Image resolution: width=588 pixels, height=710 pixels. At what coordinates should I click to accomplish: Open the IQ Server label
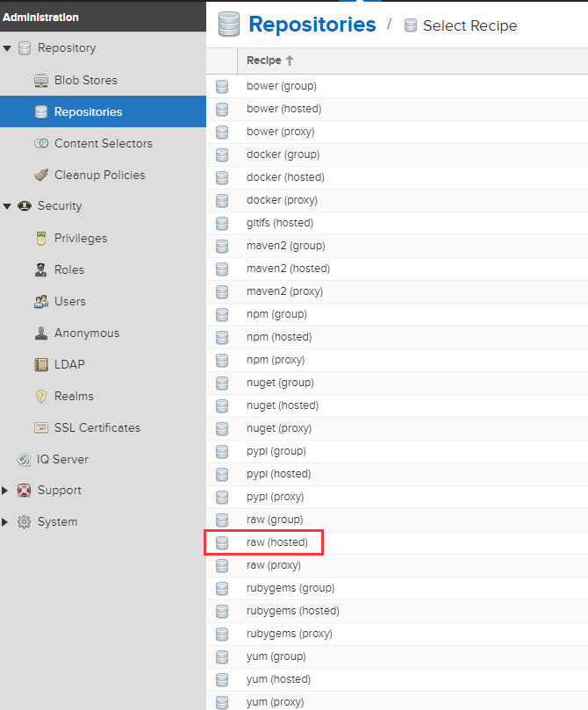tap(62, 460)
